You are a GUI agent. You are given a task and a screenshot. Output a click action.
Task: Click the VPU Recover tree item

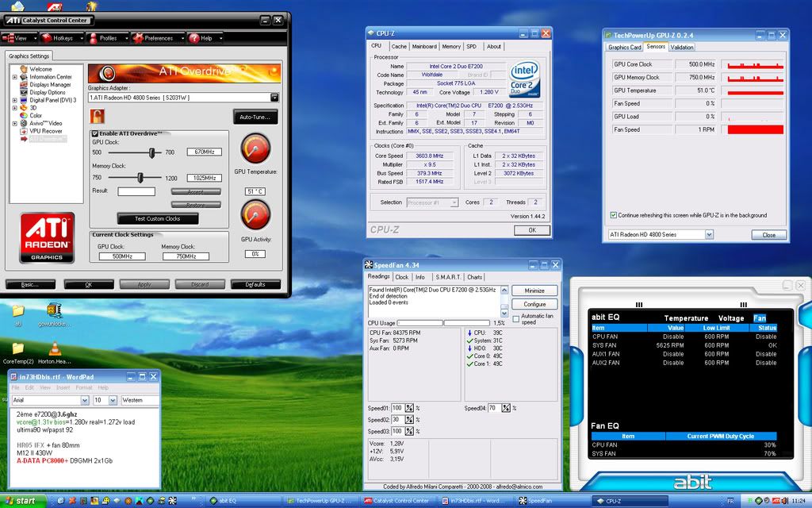click(x=45, y=131)
